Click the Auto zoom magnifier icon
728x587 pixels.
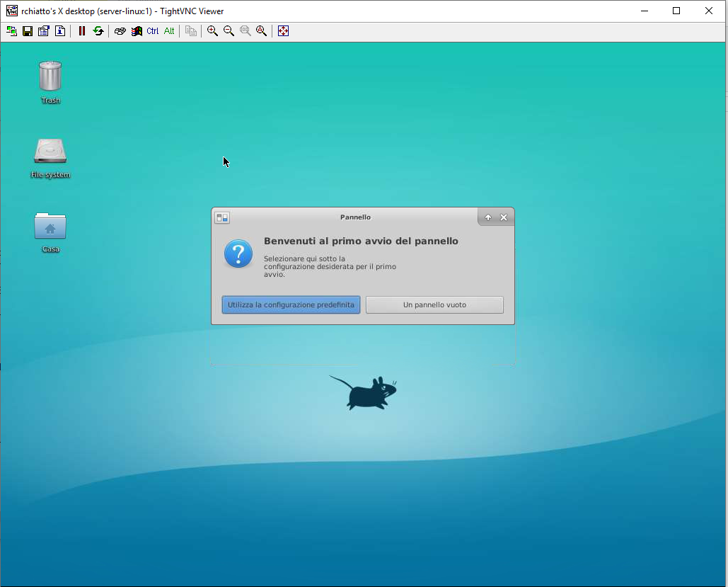tap(261, 31)
